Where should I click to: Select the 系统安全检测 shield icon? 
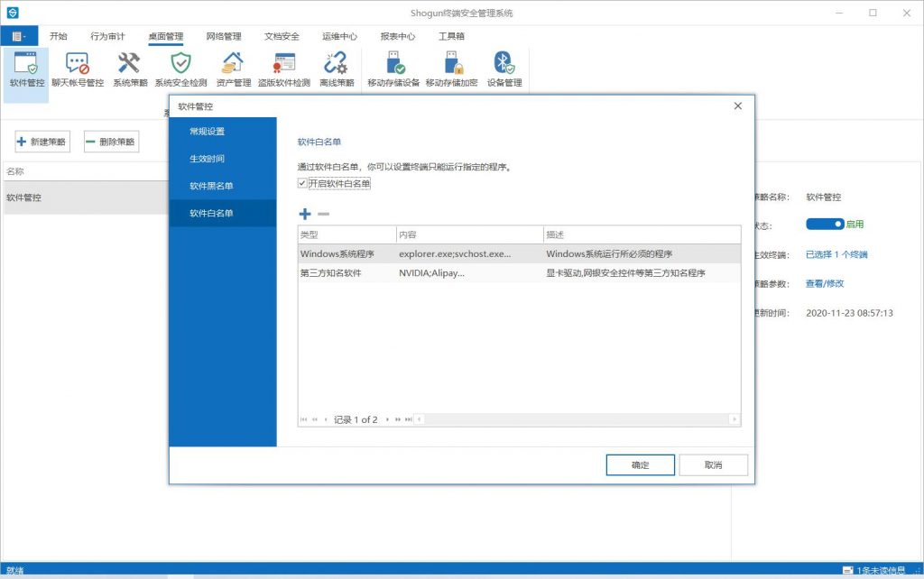click(180, 65)
